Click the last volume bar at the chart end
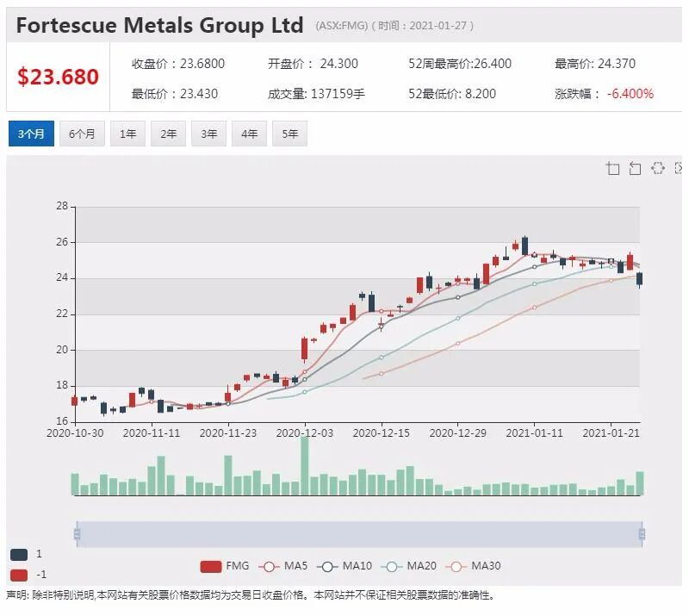The width and height of the screenshot is (689, 616). 640,483
